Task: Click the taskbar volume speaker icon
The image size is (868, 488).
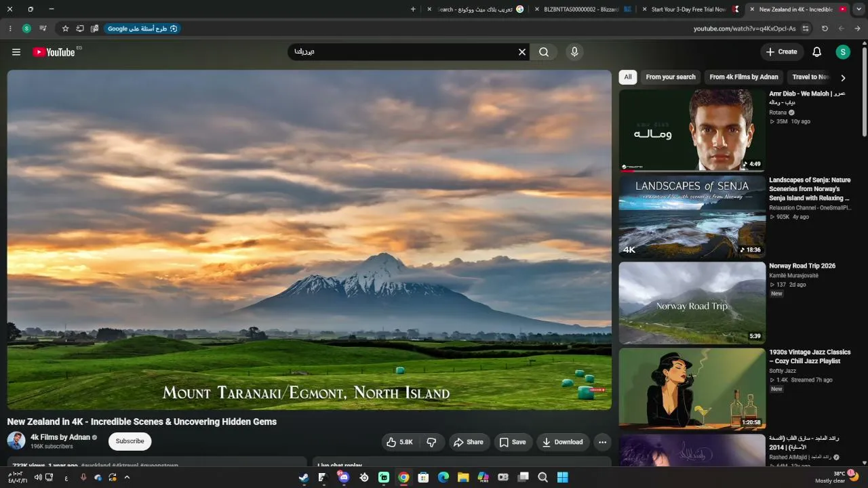Action: click(38, 477)
